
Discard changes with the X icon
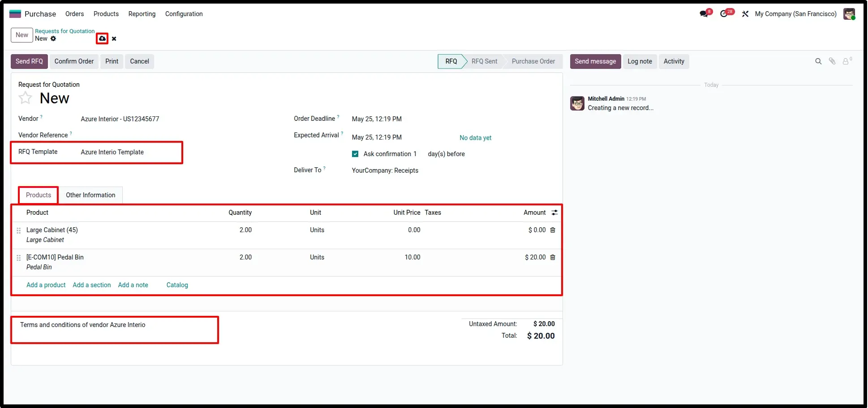pyautogui.click(x=114, y=39)
